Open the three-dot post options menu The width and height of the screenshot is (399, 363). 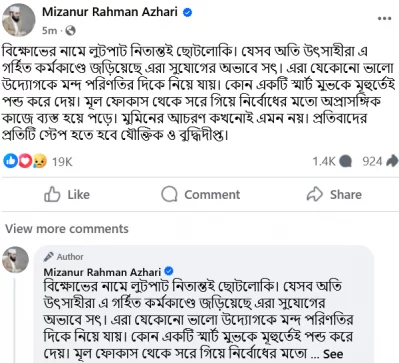(384, 18)
